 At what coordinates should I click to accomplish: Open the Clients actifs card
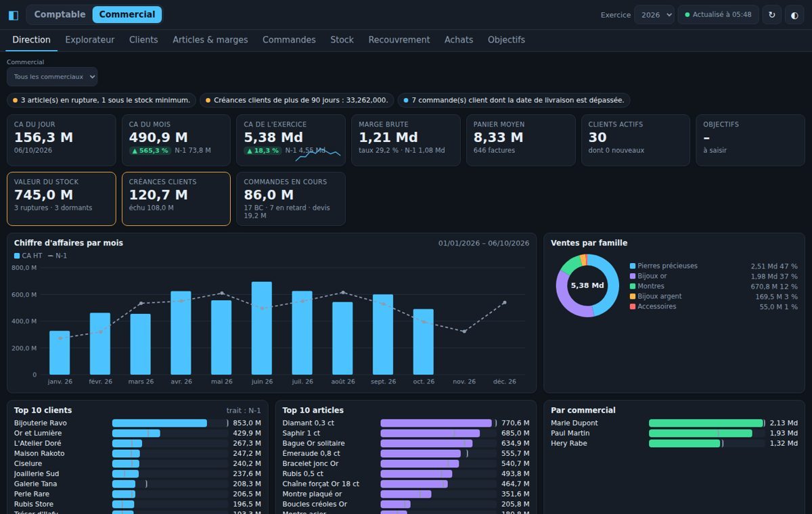636,140
